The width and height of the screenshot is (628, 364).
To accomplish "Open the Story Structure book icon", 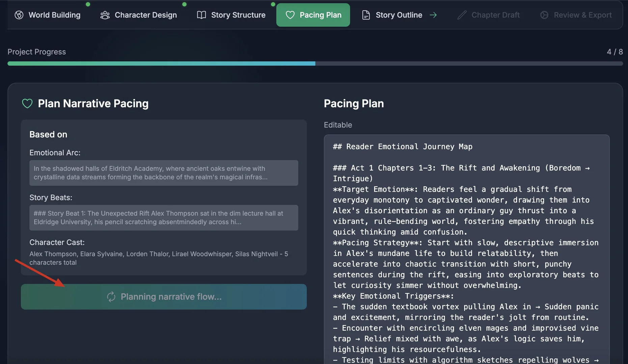I will coord(201,15).
